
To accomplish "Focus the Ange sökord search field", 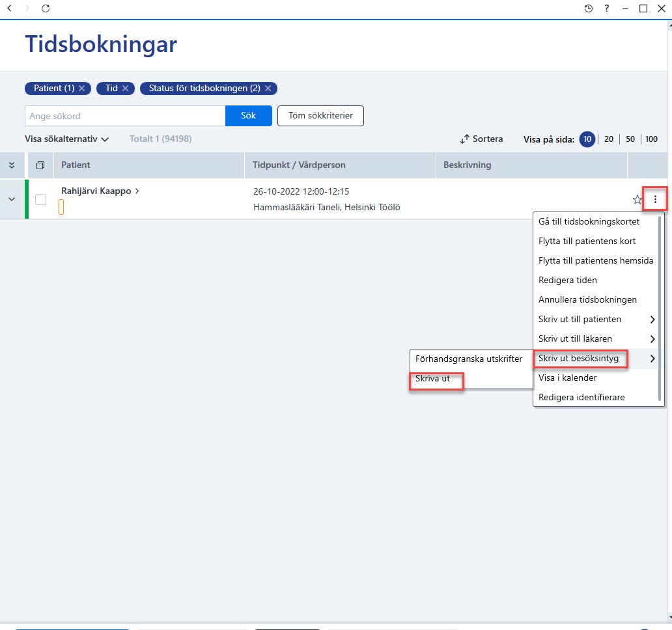I will (125, 116).
